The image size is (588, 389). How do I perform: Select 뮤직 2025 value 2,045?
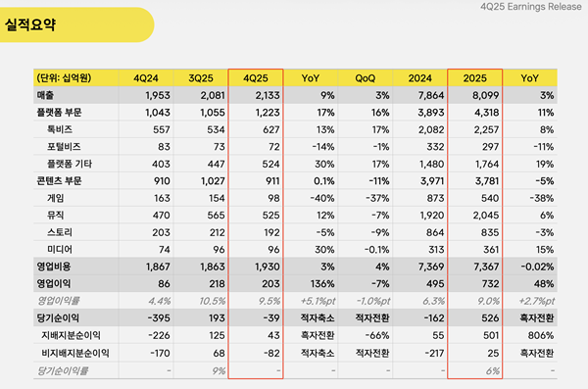coord(486,216)
